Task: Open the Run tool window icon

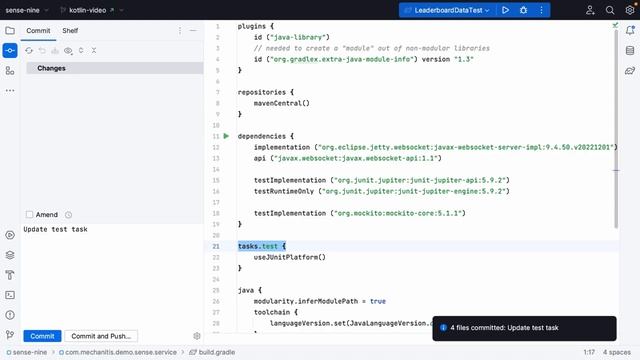Action: pyautogui.click(x=10, y=235)
